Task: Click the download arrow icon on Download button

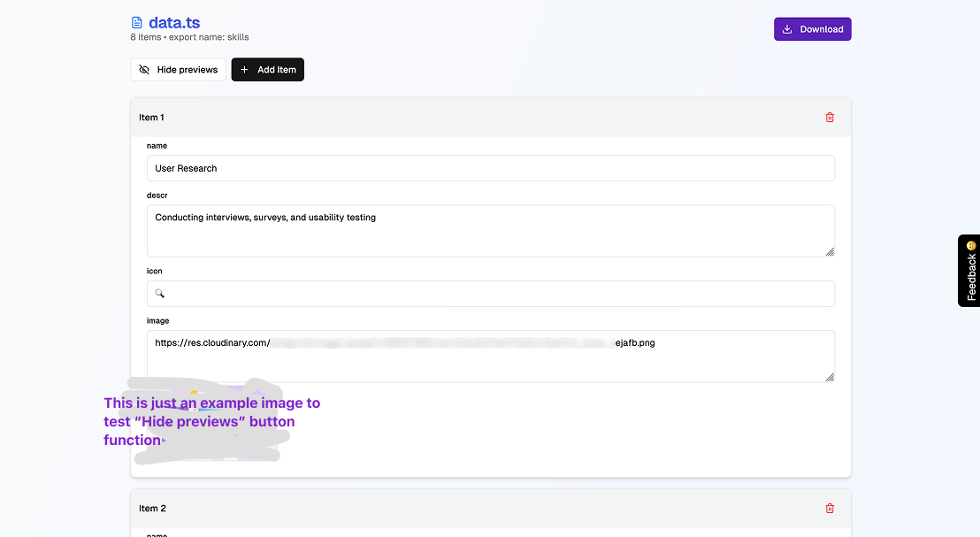Action: point(787,28)
